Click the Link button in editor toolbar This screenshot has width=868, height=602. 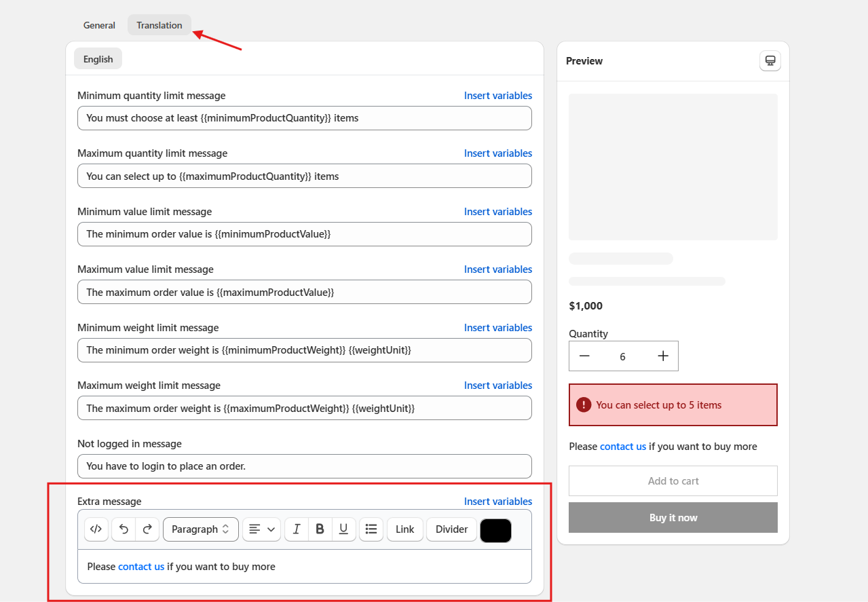click(x=404, y=529)
